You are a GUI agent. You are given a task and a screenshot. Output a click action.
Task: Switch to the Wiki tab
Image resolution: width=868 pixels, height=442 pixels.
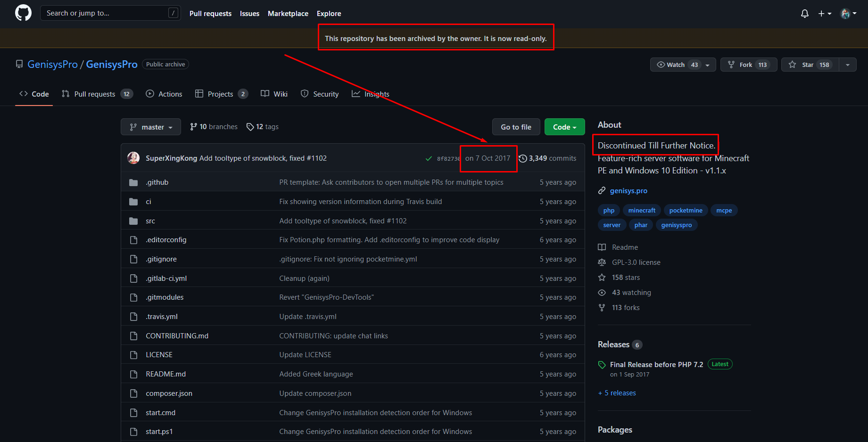point(274,94)
